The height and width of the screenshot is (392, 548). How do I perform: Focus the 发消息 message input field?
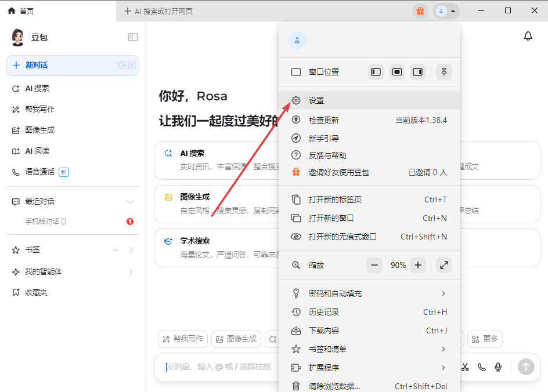point(218,367)
